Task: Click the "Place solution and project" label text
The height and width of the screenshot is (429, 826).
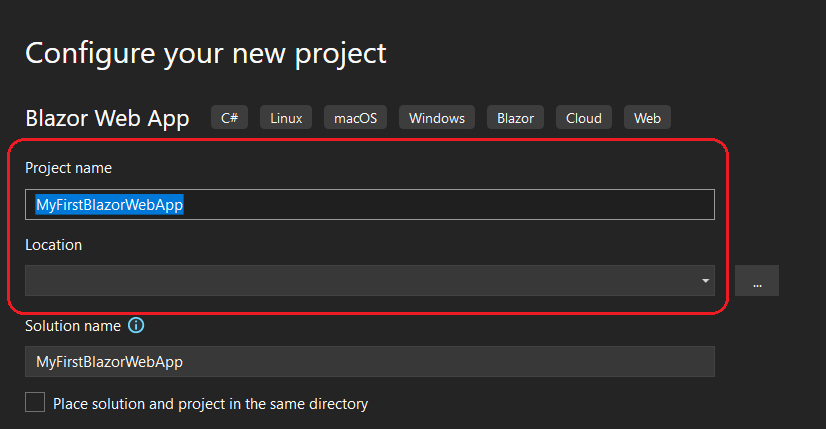Action: (210, 404)
